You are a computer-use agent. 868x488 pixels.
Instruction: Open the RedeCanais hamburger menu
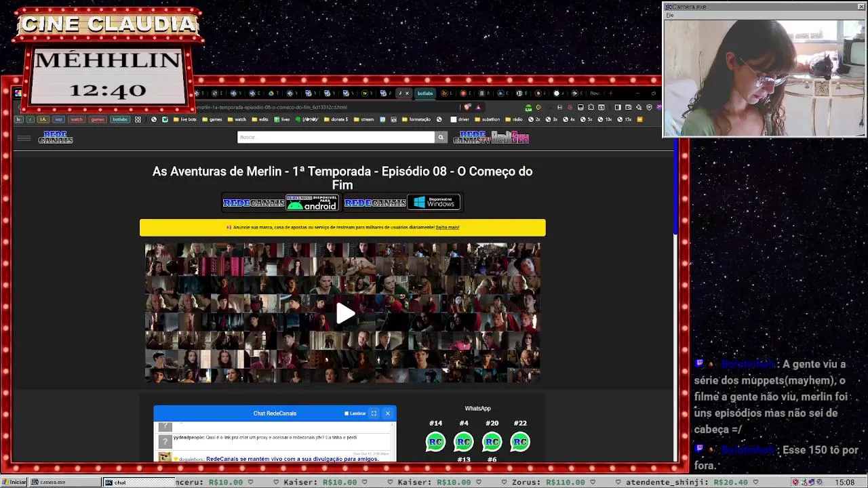click(24, 138)
